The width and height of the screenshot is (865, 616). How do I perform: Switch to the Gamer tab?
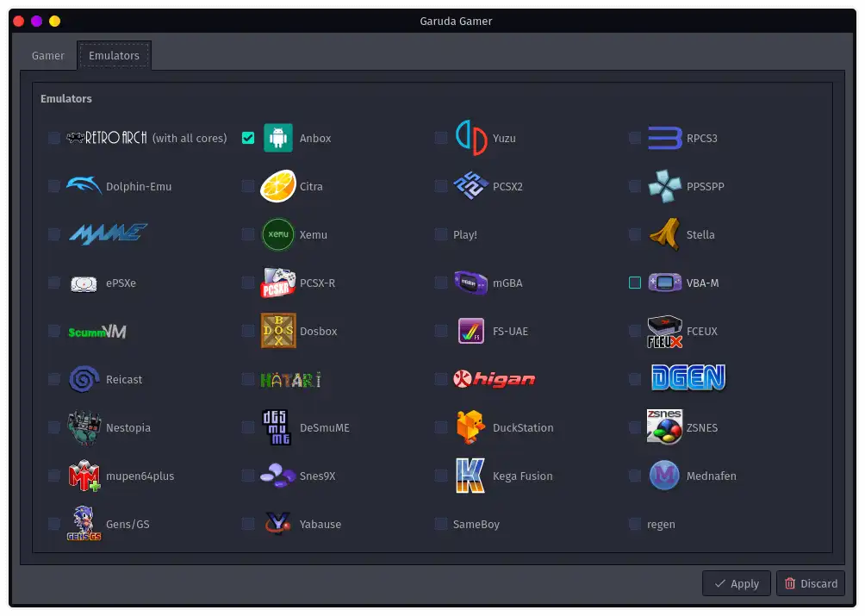[x=48, y=55]
